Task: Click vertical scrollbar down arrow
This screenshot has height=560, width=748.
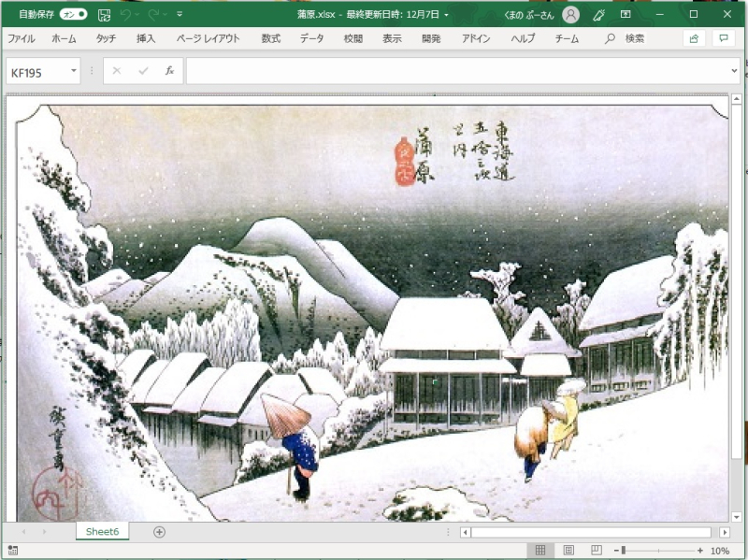Action: coord(737,517)
